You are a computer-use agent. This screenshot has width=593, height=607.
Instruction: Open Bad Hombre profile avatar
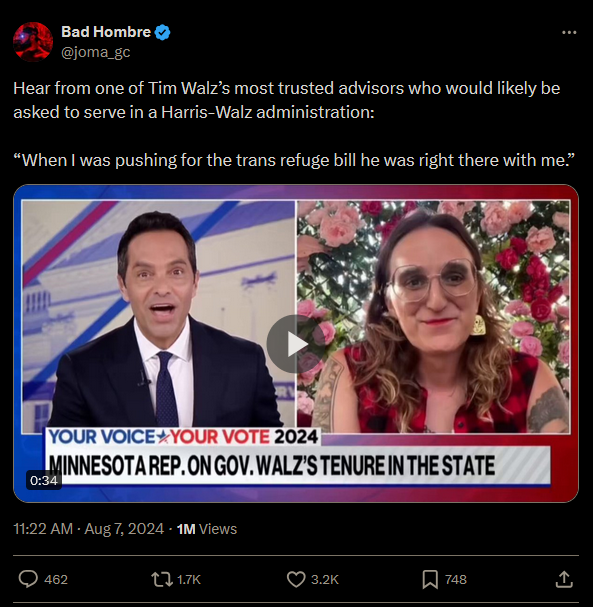pos(33,41)
